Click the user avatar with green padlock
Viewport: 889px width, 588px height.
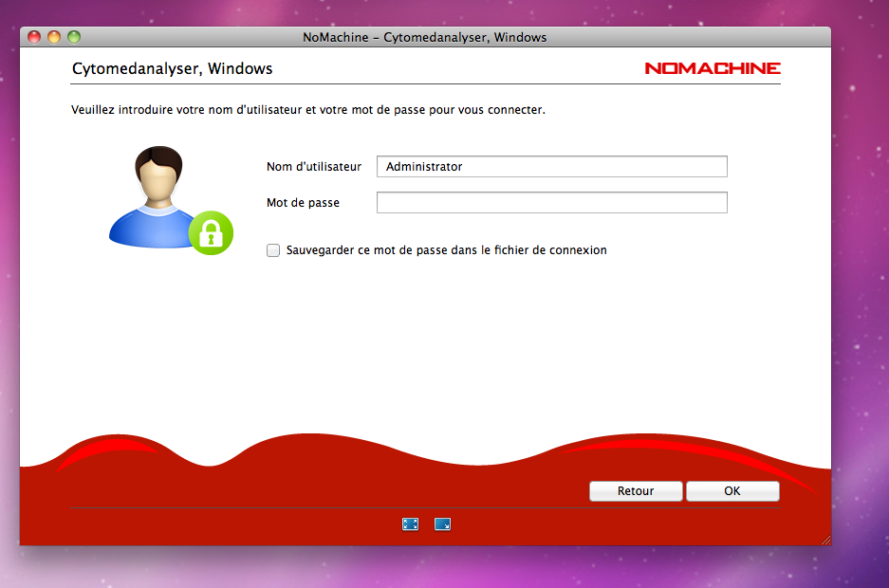(x=171, y=200)
